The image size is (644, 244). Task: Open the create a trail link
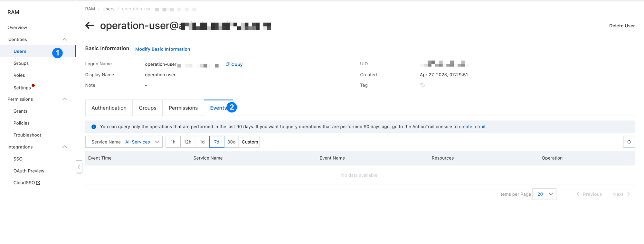(472, 127)
